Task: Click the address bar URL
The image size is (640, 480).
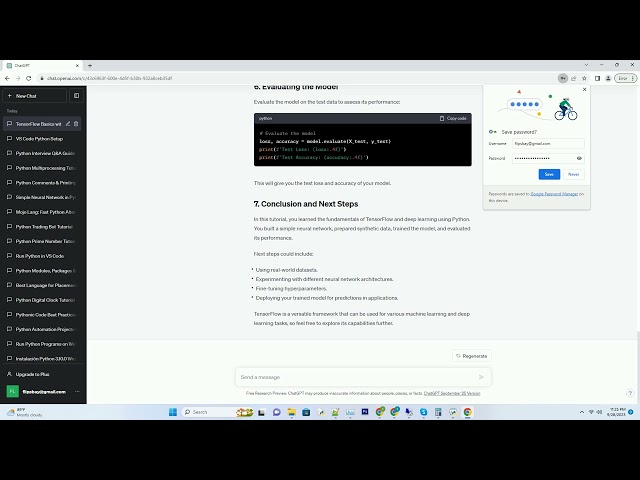Action: click(109, 78)
